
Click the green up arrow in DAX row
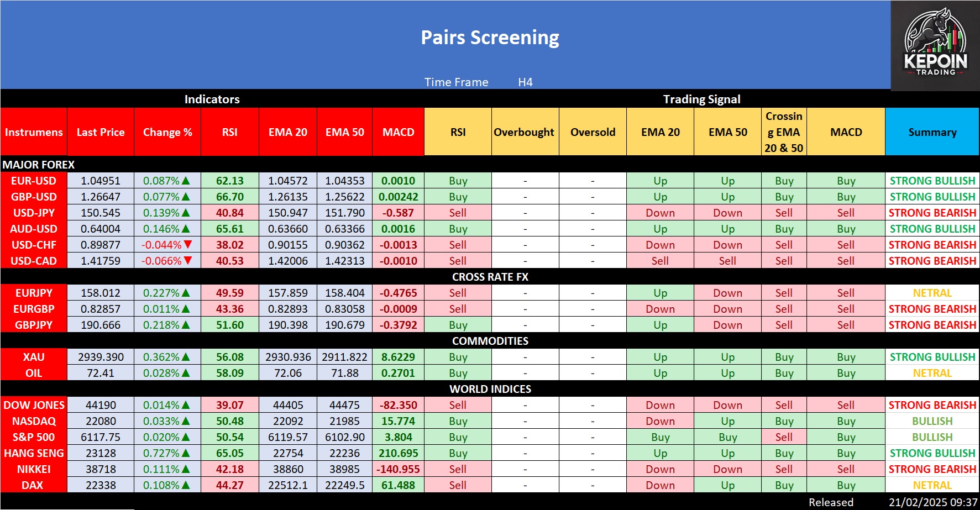(186, 485)
